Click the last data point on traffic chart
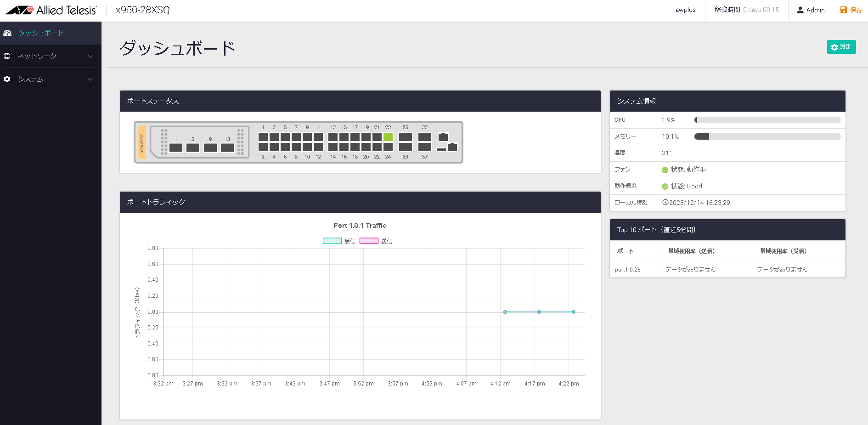Image resolution: width=868 pixels, height=425 pixels. (x=574, y=312)
